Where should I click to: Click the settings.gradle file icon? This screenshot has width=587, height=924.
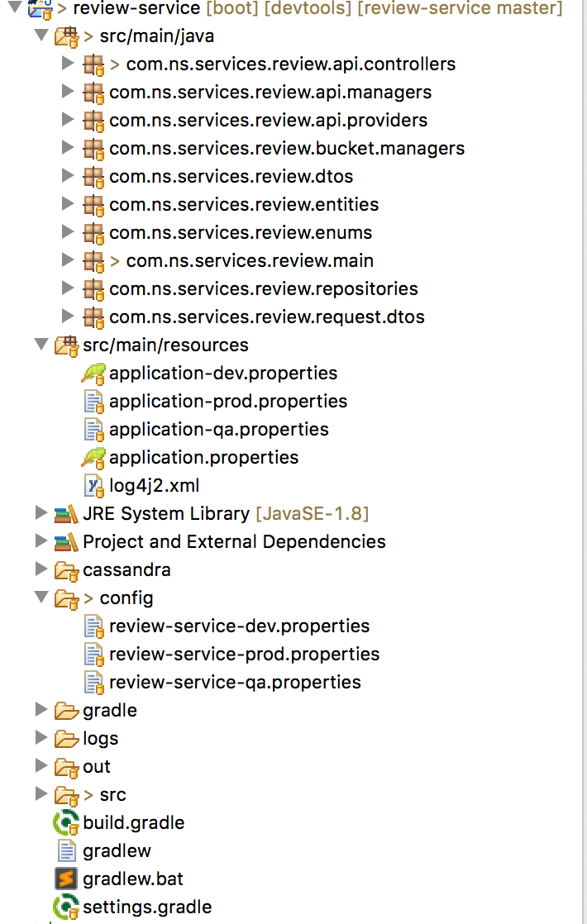click(x=66, y=907)
